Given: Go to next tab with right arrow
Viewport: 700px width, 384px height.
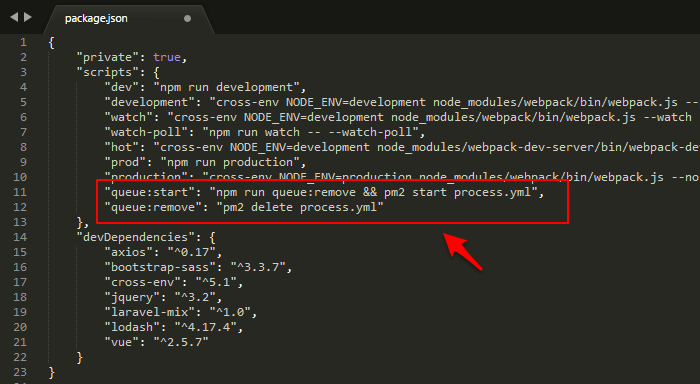Looking at the screenshot, I should pyautogui.click(x=28, y=17).
